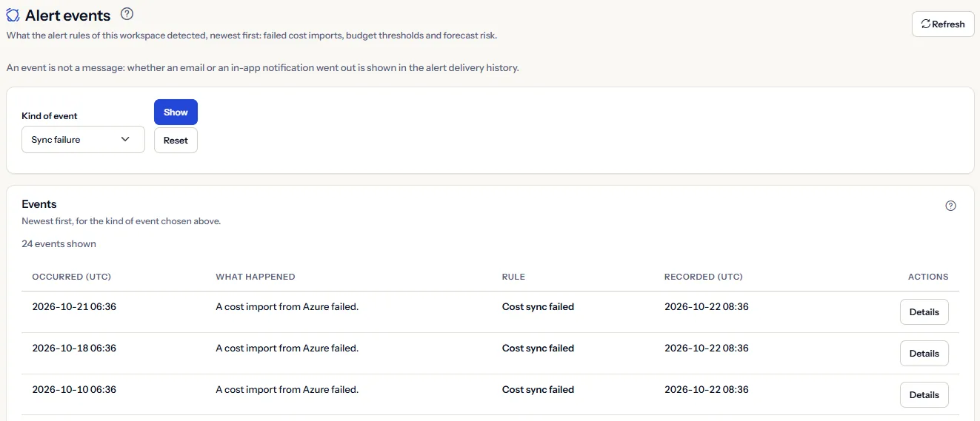Click Azure failed message in 2026-10-18 row

[x=287, y=348]
